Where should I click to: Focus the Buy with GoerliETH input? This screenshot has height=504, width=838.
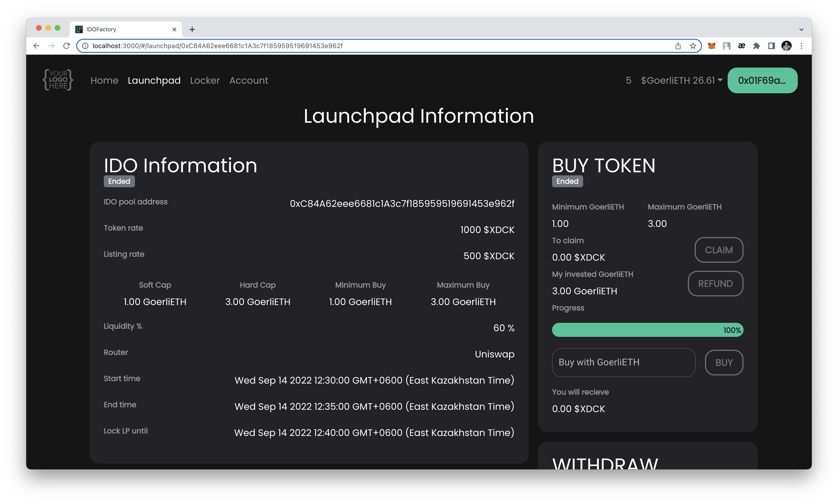623,362
